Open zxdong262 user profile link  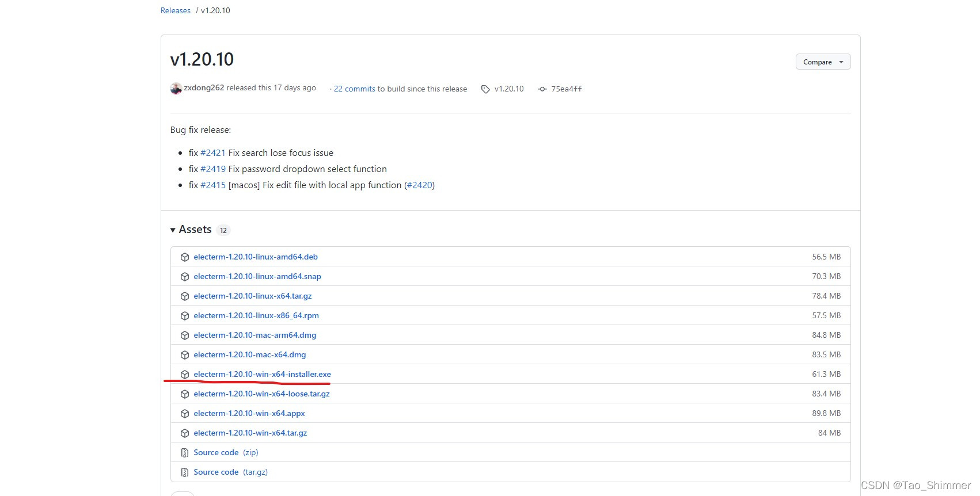pos(204,88)
